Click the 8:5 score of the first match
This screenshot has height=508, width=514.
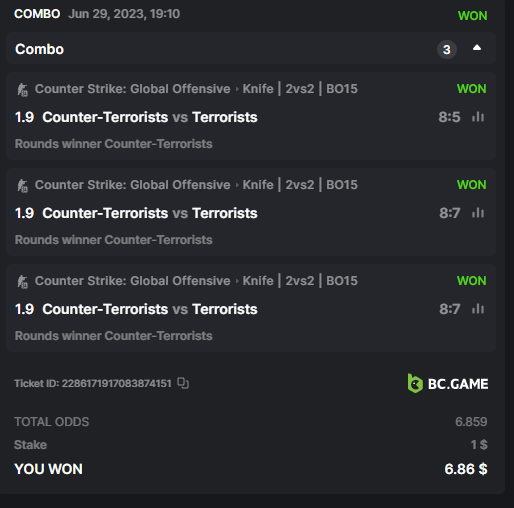pyautogui.click(x=449, y=117)
